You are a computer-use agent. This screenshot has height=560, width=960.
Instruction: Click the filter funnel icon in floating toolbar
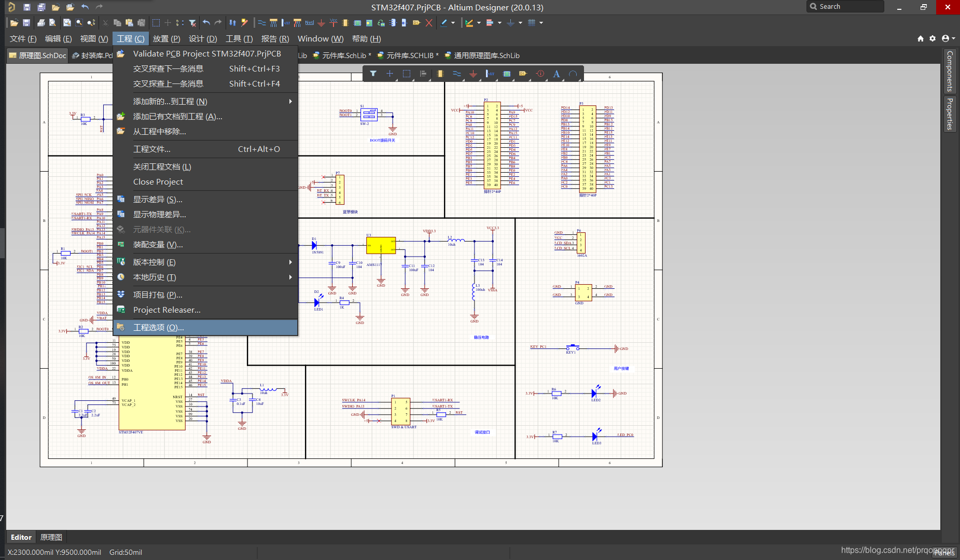[x=373, y=74]
